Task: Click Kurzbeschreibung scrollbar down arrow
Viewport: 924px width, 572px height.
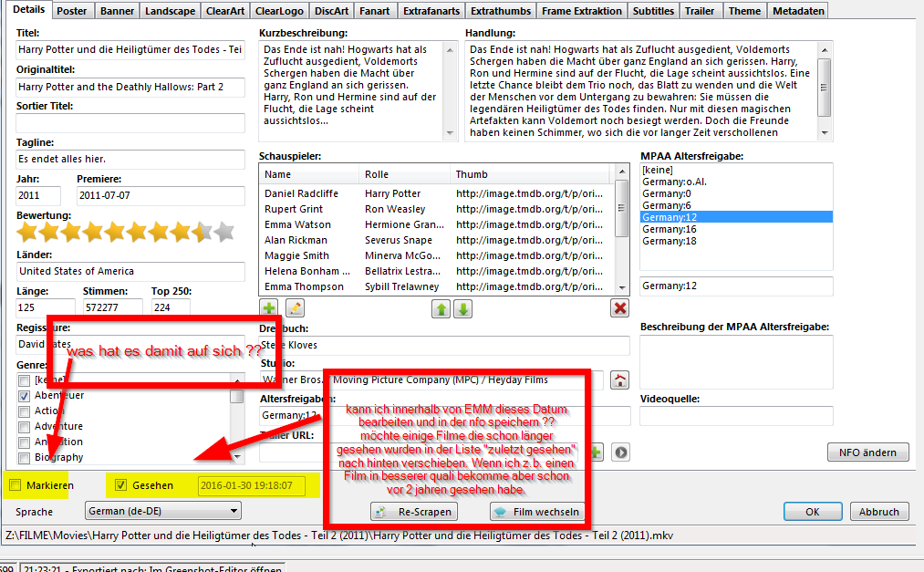Action: pos(451,133)
